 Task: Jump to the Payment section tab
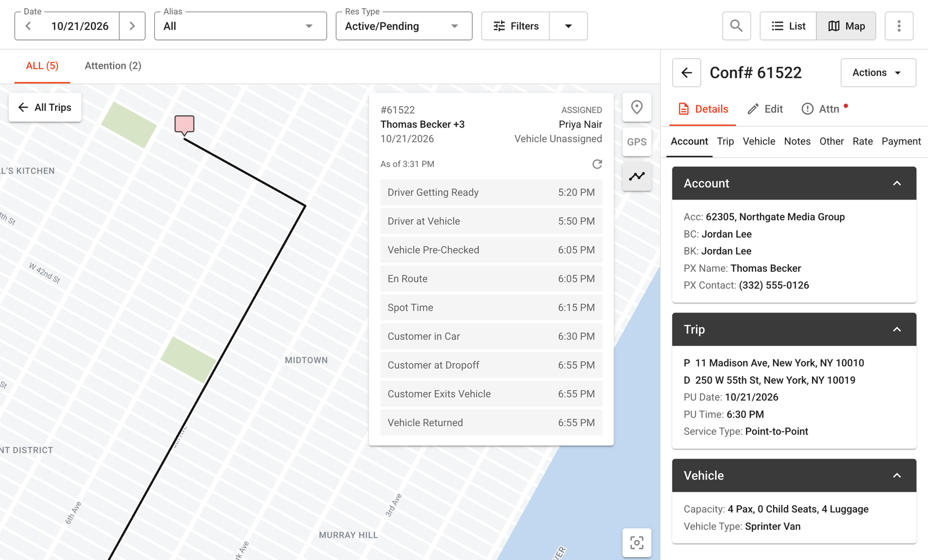point(901,141)
